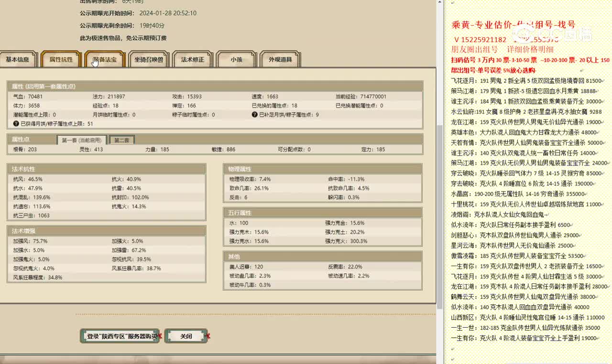612x364 pixels.
Task: Select the 第一套 (当前启用) attribute set
Action: coord(82,140)
